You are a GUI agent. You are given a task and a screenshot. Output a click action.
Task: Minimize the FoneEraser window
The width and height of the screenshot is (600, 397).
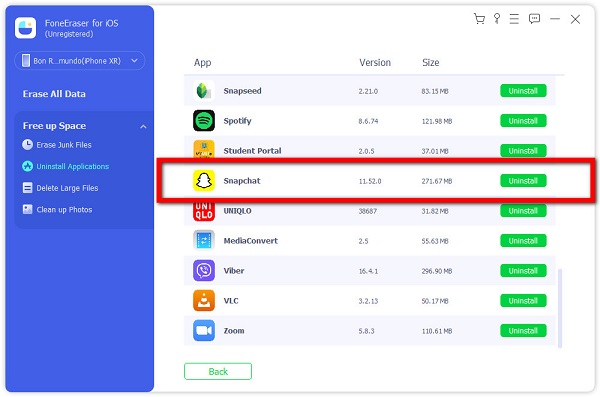coord(555,19)
